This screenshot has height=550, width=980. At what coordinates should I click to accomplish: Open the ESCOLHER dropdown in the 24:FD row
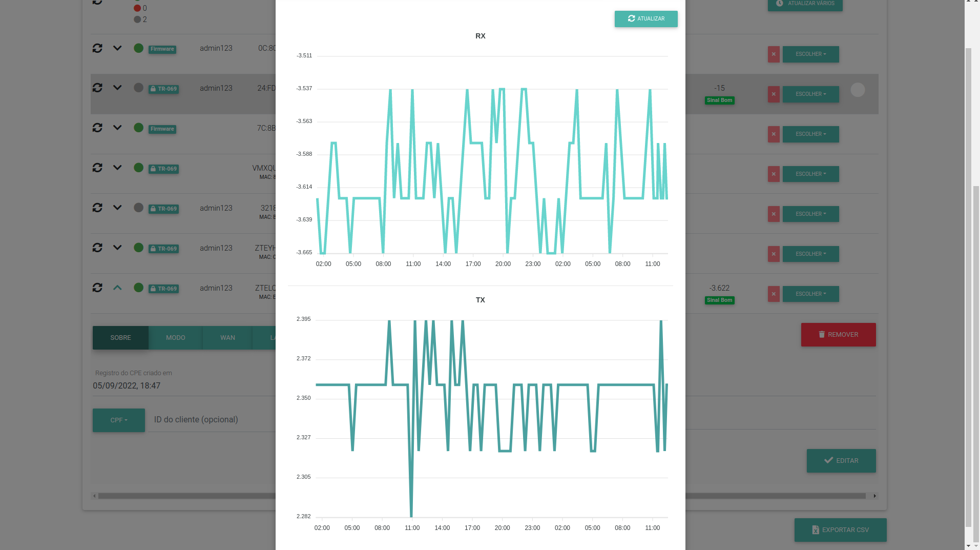[810, 94]
